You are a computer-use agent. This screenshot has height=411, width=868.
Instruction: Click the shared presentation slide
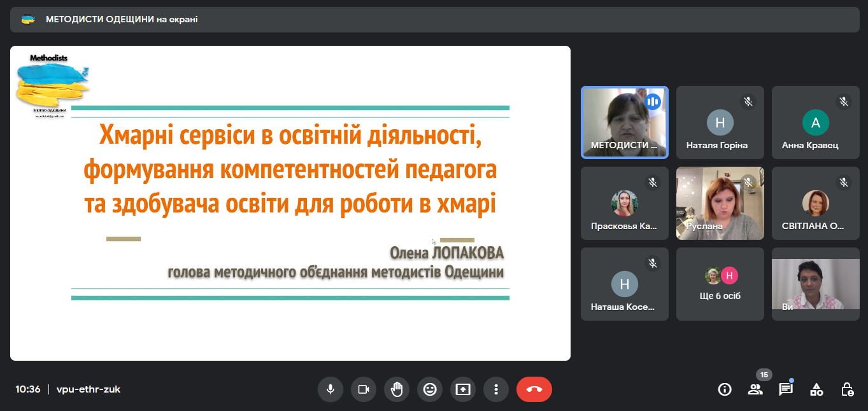290,203
